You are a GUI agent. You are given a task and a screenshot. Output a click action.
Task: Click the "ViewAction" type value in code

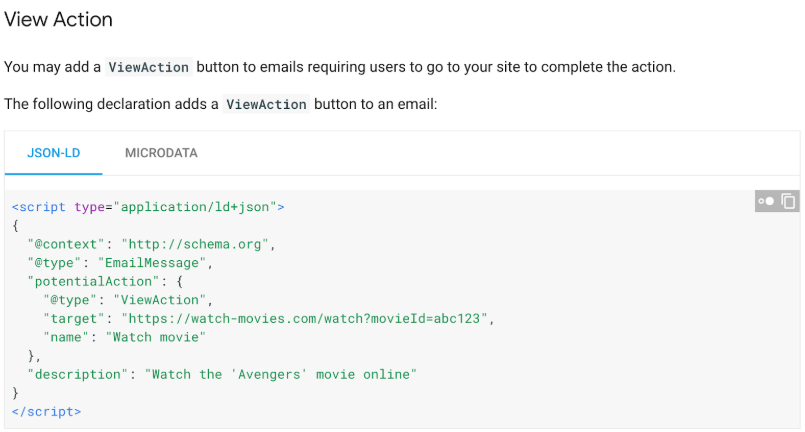point(160,299)
